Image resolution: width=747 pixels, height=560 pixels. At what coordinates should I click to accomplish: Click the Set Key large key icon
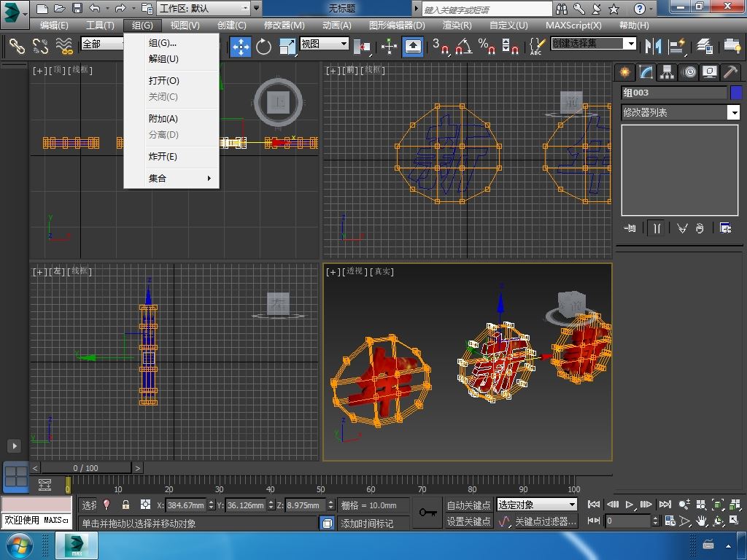click(428, 513)
